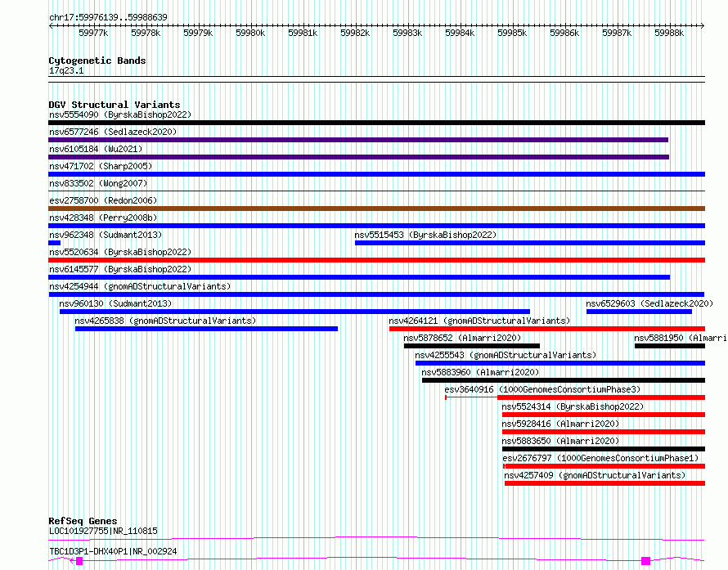
Task: Click the nsv6529603 (Sedlazeck2020) blue bar
Action: click(x=639, y=312)
